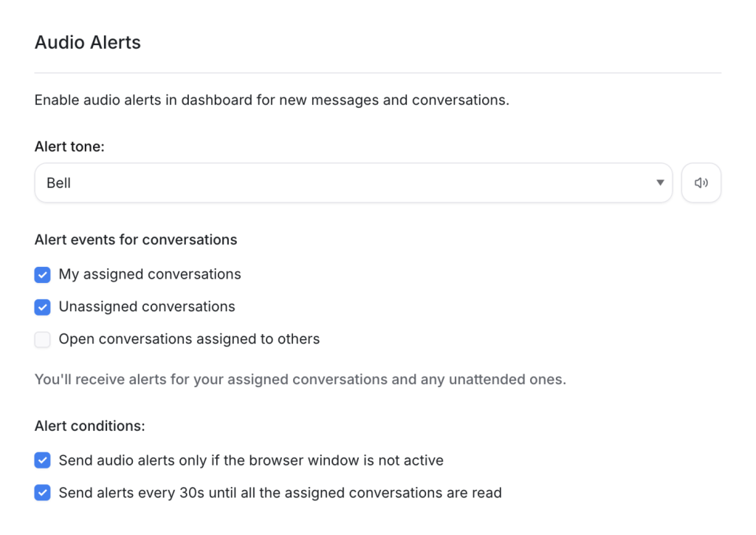The image size is (756, 535).
Task: Open the Bell tone selector
Action: coord(354,183)
